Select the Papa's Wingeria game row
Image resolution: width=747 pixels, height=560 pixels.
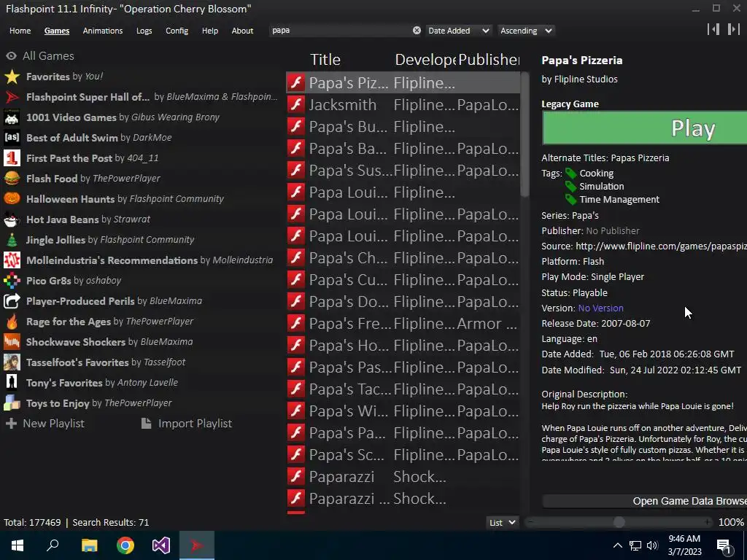pyautogui.click(x=403, y=411)
